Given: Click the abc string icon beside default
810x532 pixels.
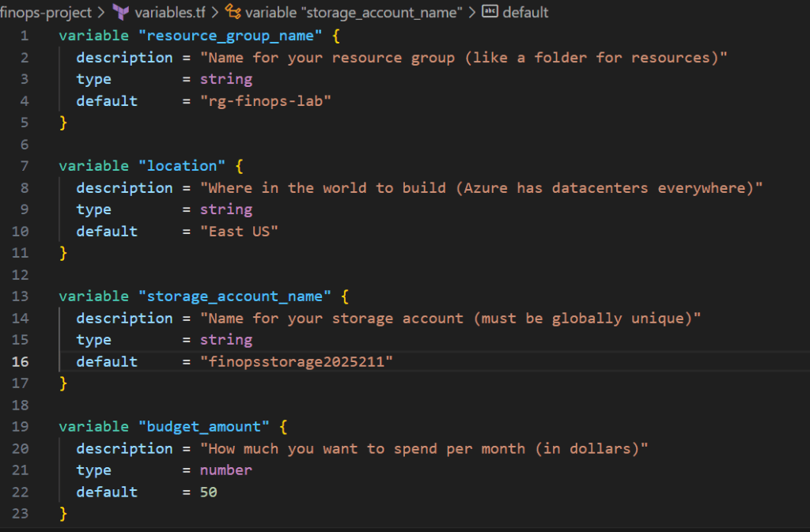Looking at the screenshot, I should tap(490, 12).
